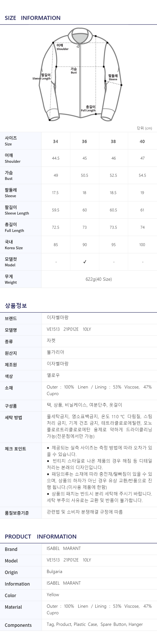Click the 단위 (cm) unit label
This screenshot has width=157, height=644.
(x=144, y=128)
